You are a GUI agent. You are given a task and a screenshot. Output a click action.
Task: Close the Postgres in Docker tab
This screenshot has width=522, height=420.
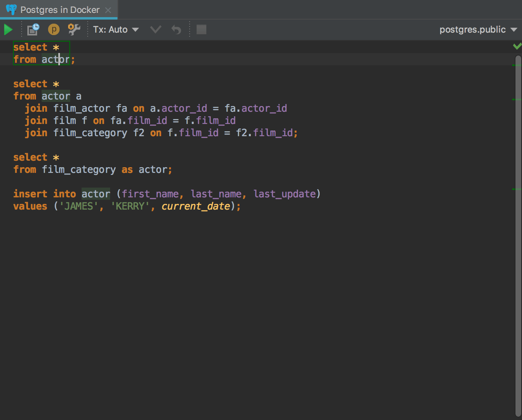pyautogui.click(x=108, y=10)
